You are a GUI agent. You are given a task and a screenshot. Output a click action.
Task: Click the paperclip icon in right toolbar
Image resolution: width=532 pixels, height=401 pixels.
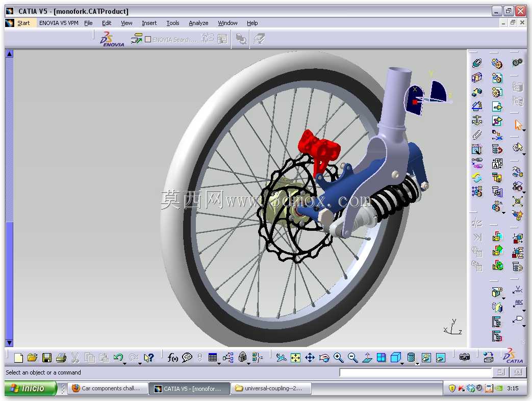pos(477,135)
